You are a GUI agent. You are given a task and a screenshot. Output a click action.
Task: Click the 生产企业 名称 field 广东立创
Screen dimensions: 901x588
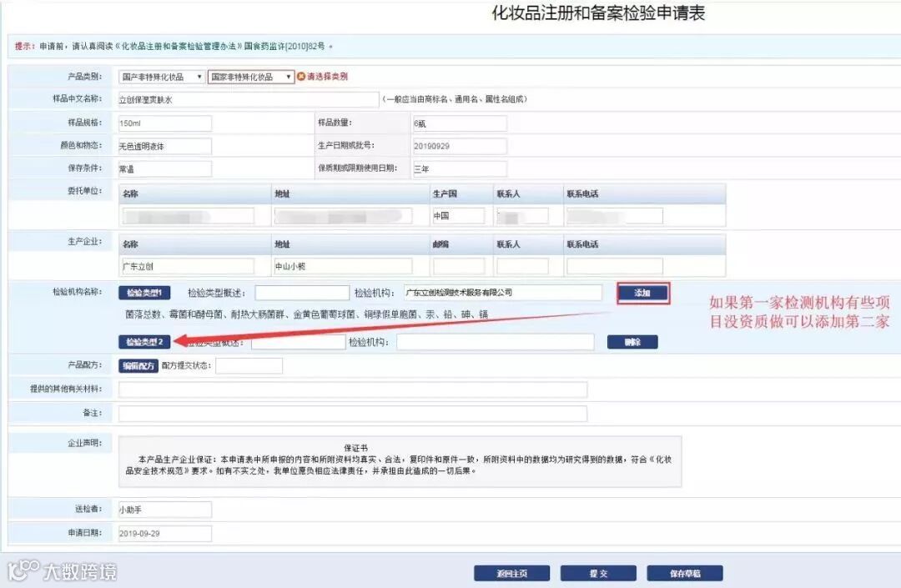pos(188,266)
